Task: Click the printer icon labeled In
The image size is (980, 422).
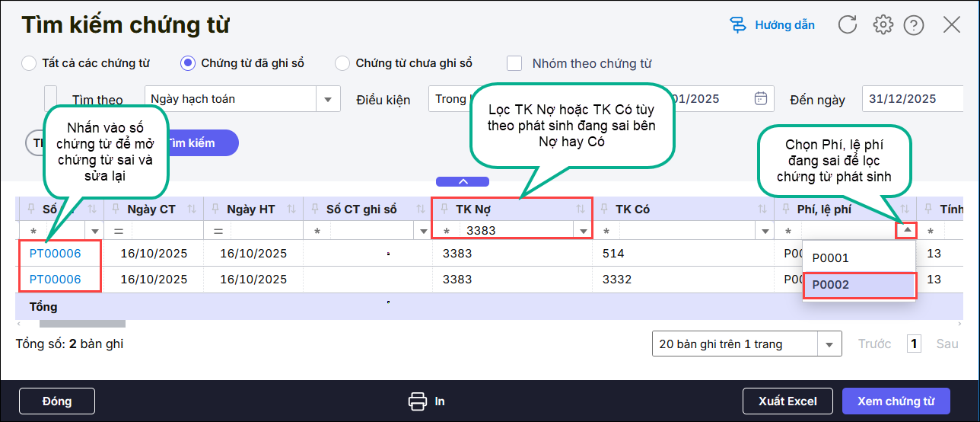Action: point(417,401)
